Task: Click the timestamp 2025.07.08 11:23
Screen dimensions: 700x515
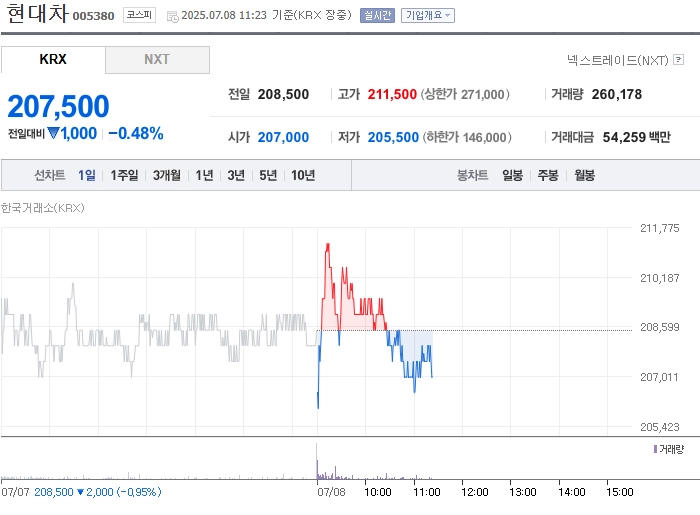Action: 224,15
